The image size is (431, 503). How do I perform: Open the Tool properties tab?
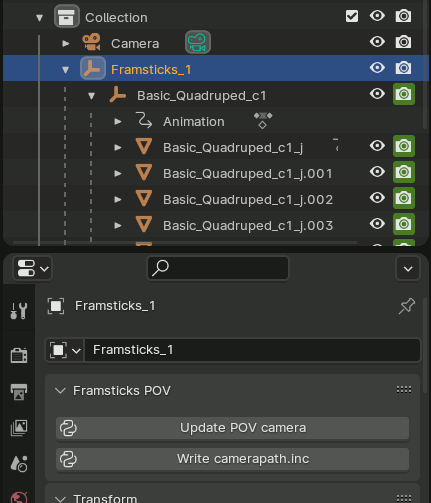click(x=19, y=310)
